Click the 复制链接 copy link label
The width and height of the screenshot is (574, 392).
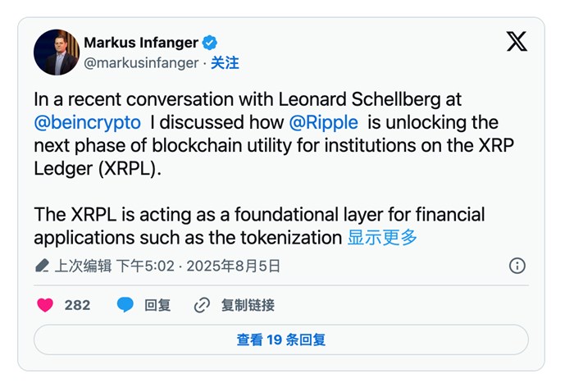(x=248, y=305)
